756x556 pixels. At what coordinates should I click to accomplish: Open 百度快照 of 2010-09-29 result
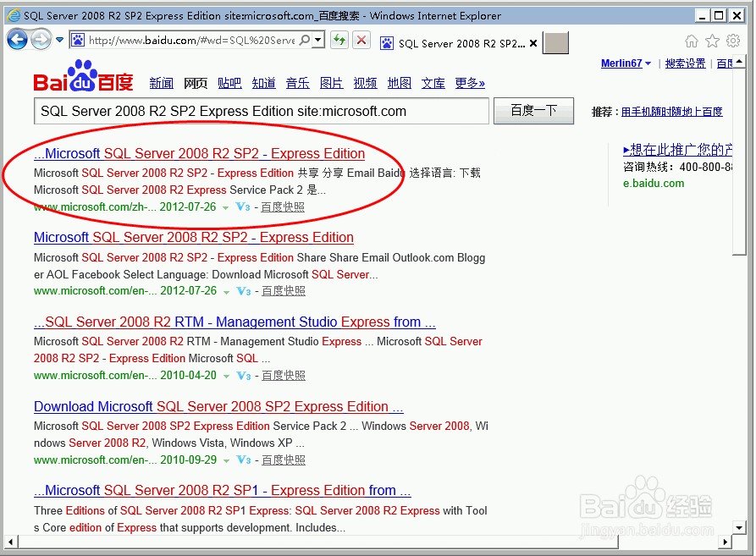[x=284, y=460]
